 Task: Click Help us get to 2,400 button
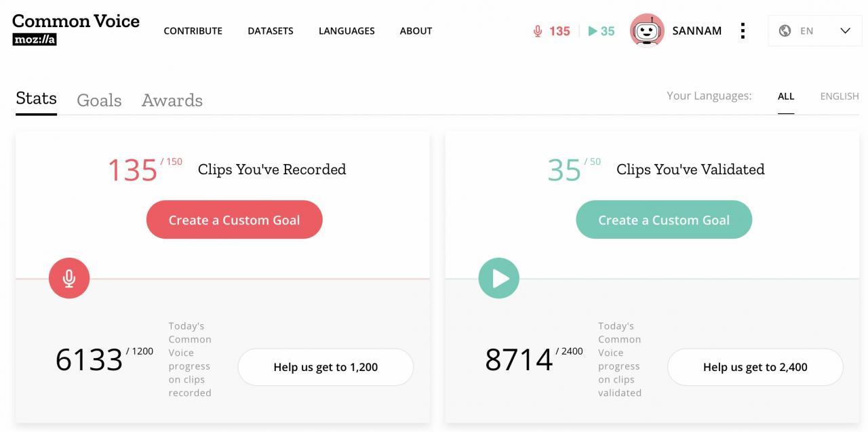[755, 367]
